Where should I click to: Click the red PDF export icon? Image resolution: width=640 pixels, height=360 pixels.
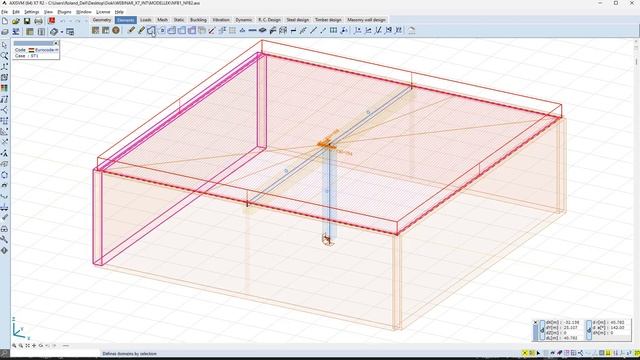(52, 20)
